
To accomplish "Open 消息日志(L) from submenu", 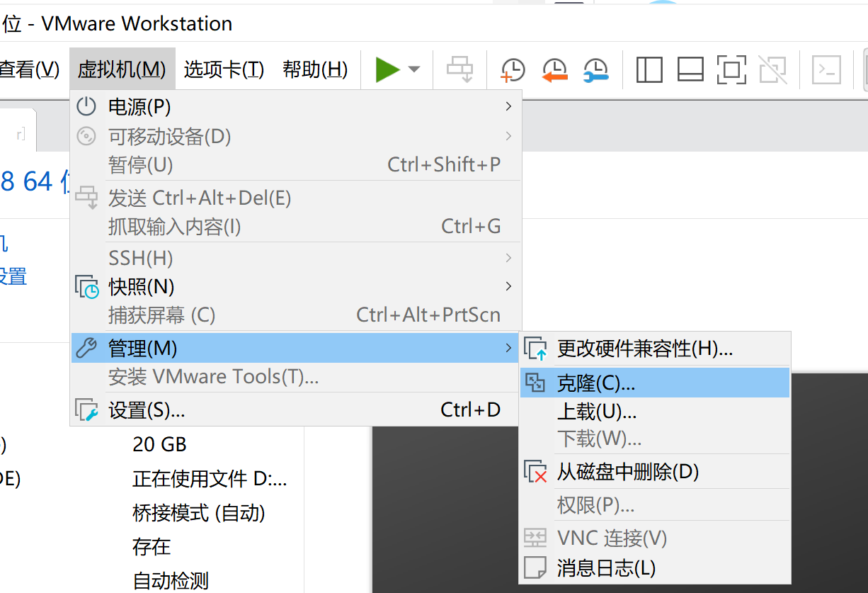I will (654, 568).
